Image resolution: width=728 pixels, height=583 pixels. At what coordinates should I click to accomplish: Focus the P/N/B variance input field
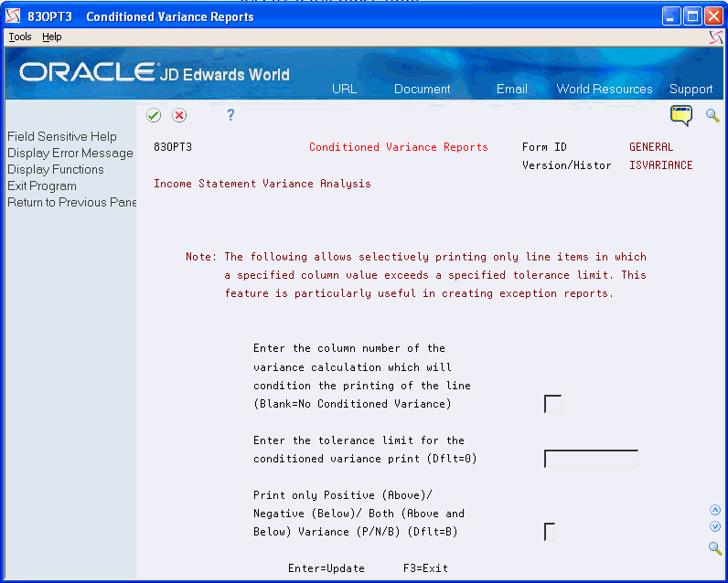click(550, 532)
